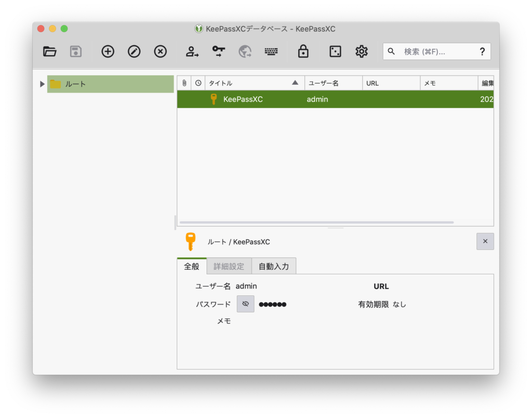Screen dimensions: 532x418
Task: Select the ルート group folder
Action: click(x=110, y=84)
